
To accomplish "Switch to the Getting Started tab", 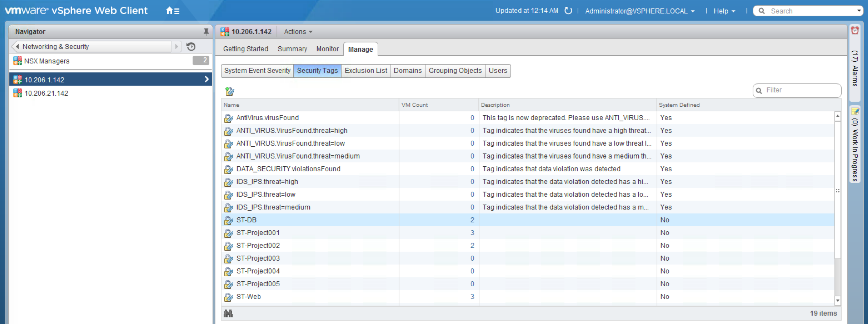I will [246, 49].
